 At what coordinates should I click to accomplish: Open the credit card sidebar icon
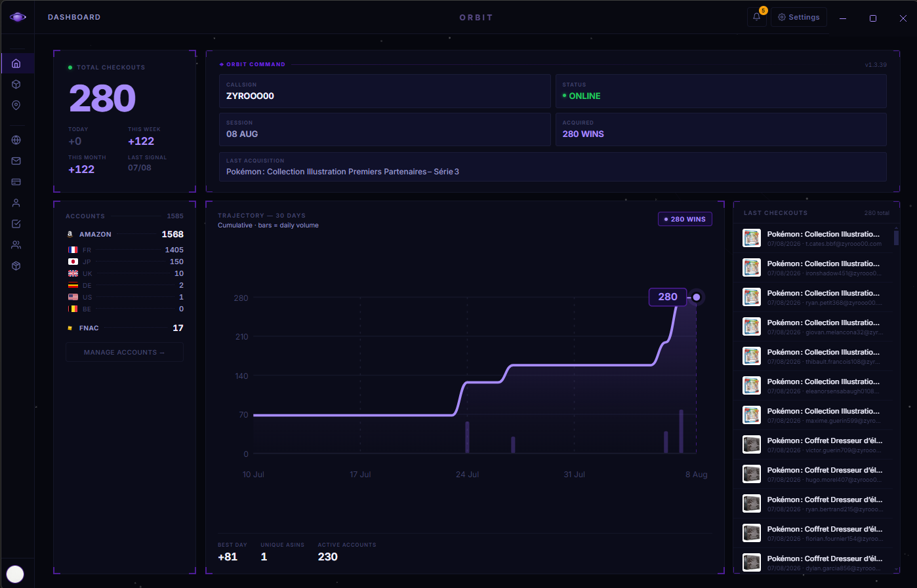pos(16,182)
